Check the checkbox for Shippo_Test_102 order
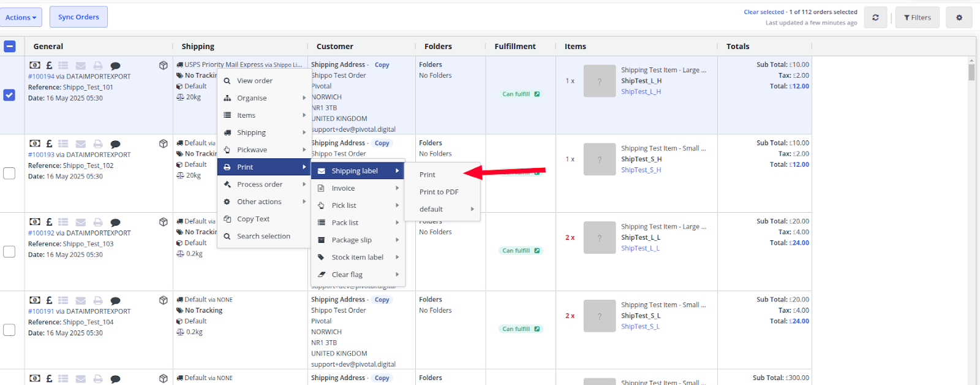This screenshot has width=980, height=385. [x=9, y=173]
